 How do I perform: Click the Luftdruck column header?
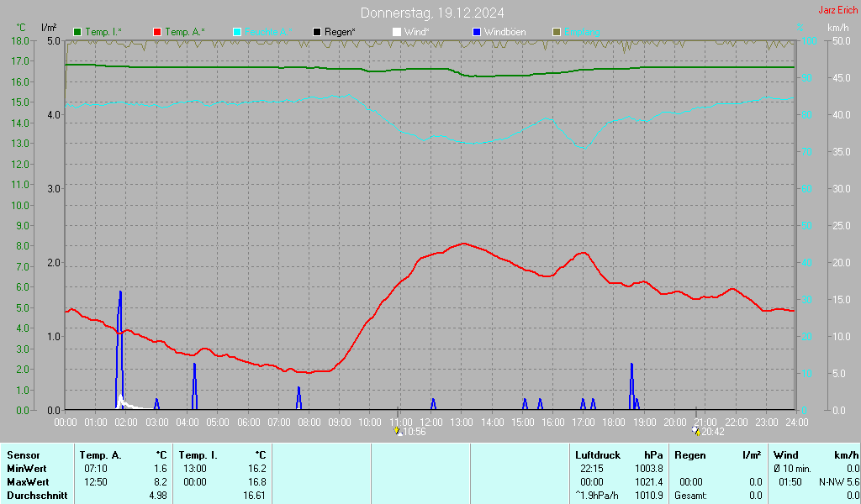[598, 455]
